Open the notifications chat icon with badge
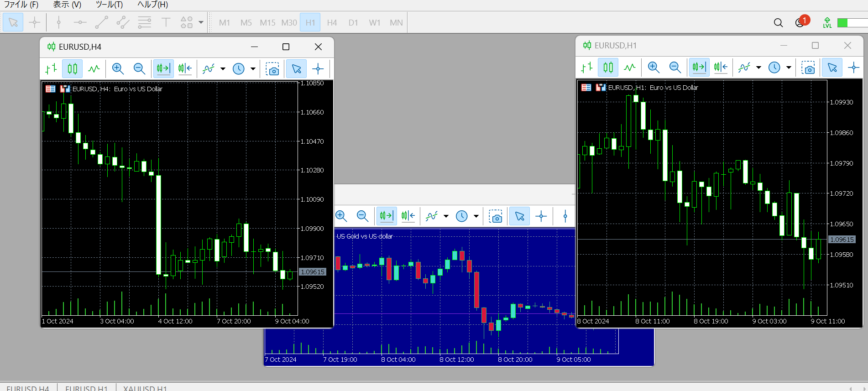This screenshot has width=868, height=391. pyautogui.click(x=800, y=23)
